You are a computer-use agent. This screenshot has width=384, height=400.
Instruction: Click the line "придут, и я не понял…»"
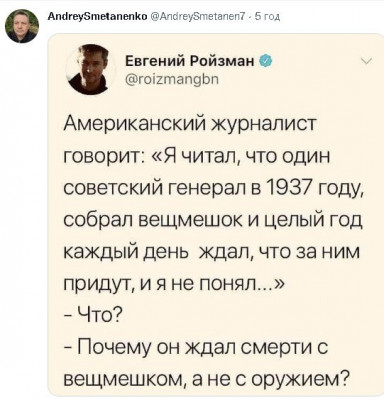point(174,284)
